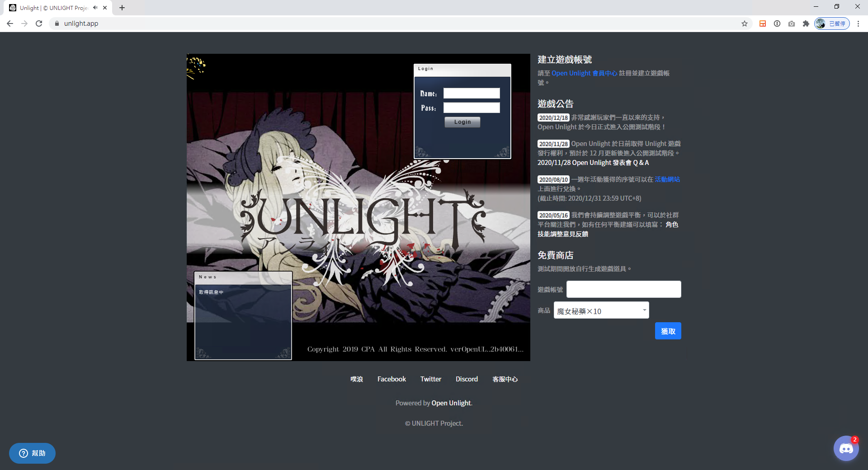Open the 活動網站 link
This screenshot has width=868, height=470.
tap(667, 179)
